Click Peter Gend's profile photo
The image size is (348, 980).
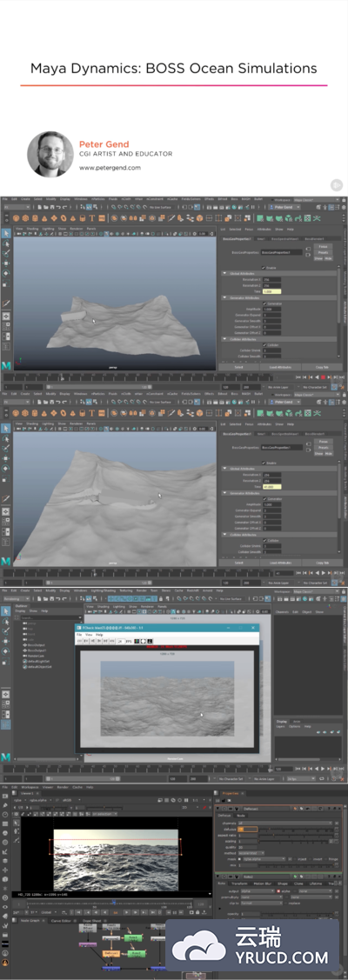[50, 154]
